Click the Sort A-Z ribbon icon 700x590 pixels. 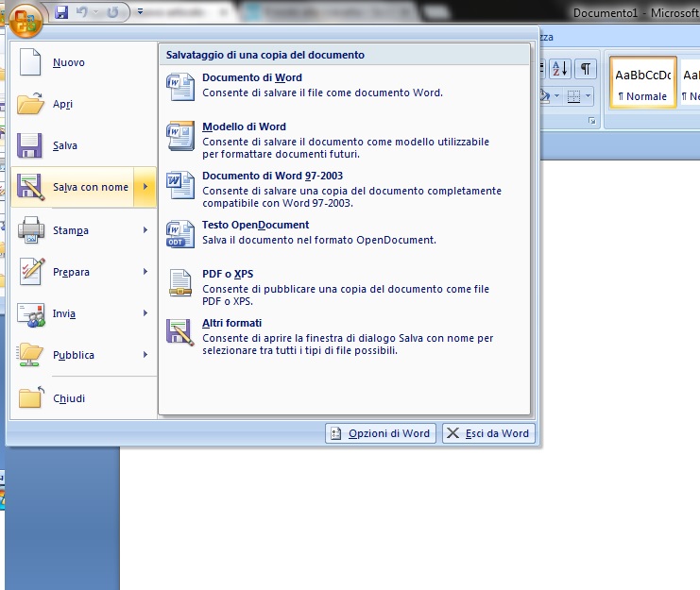[560, 69]
